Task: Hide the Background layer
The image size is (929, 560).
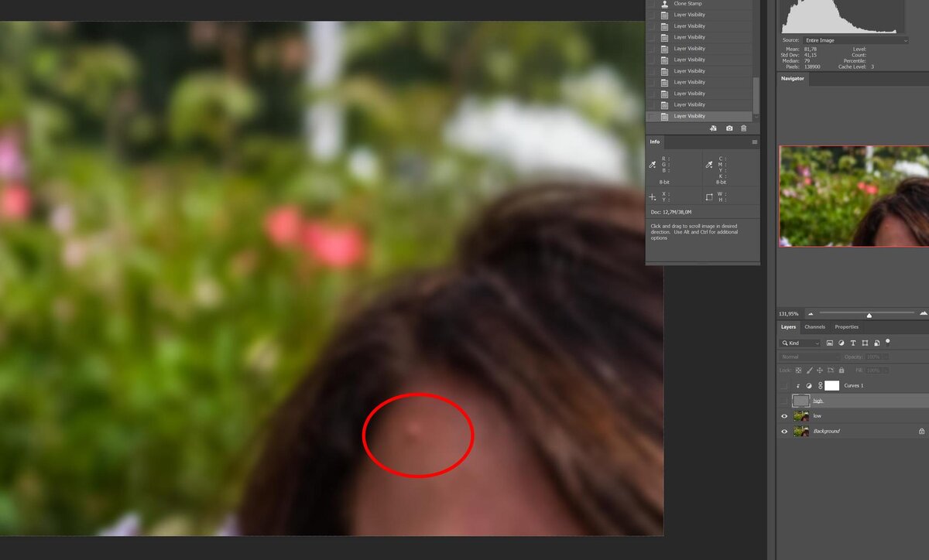Action: 784,431
